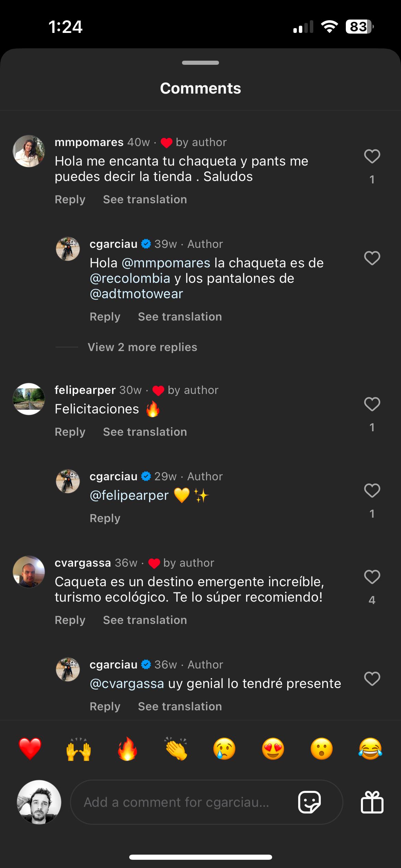Viewport: 401px width, 868px height.
Task: See translation of mmpomares' comment
Action: tap(145, 200)
